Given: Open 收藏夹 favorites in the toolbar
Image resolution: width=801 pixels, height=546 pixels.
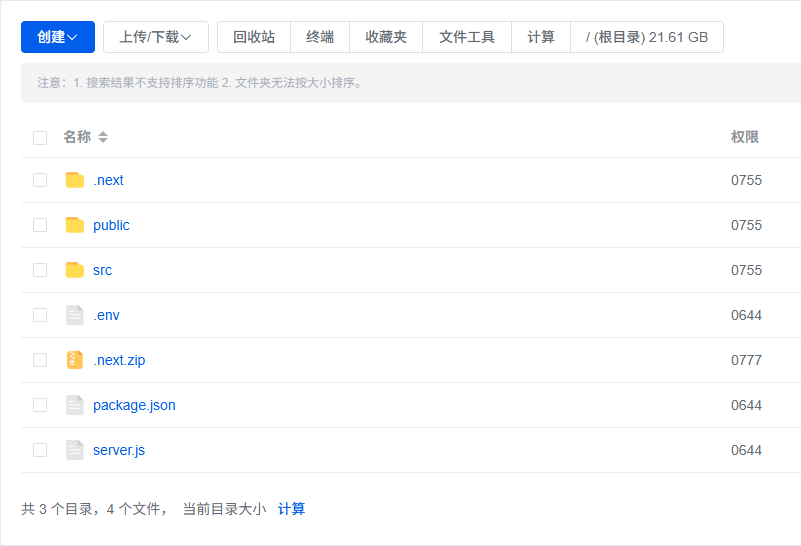Looking at the screenshot, I should point(386,37).
